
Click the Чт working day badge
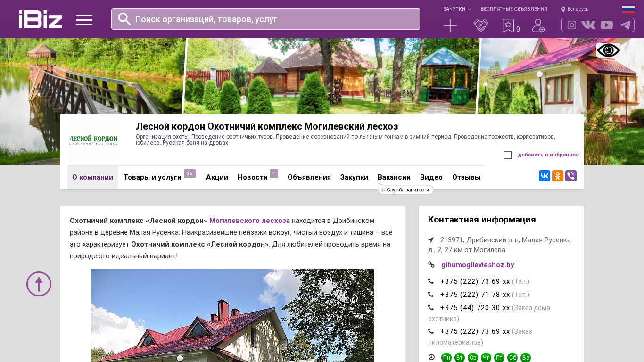tap(486, 358)
